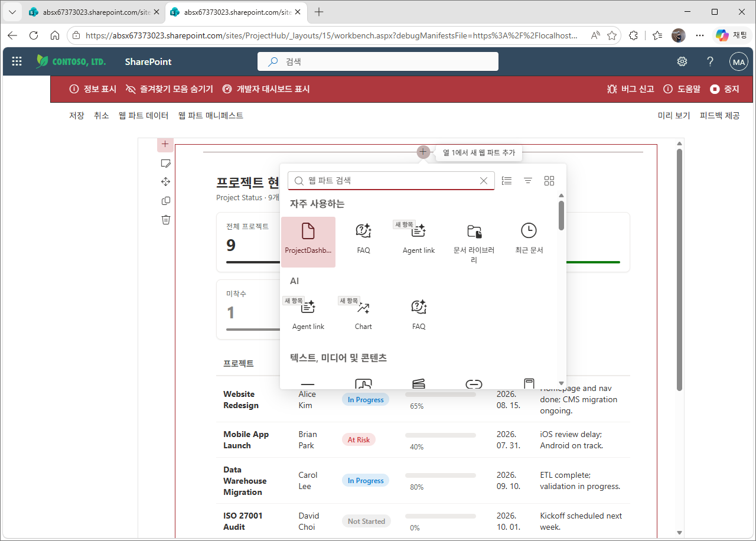
Task: Select the move section icon
Action: [x=166, y=182]
